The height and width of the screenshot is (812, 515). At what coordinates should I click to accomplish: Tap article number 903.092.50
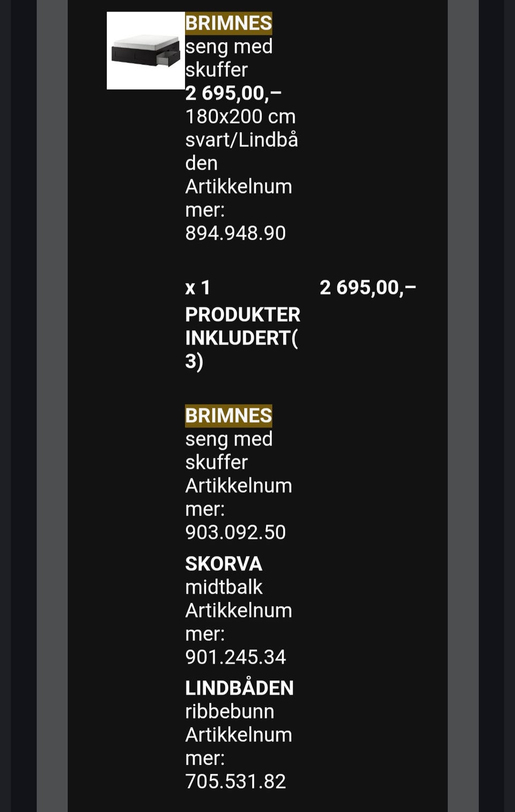click(236, 532)
